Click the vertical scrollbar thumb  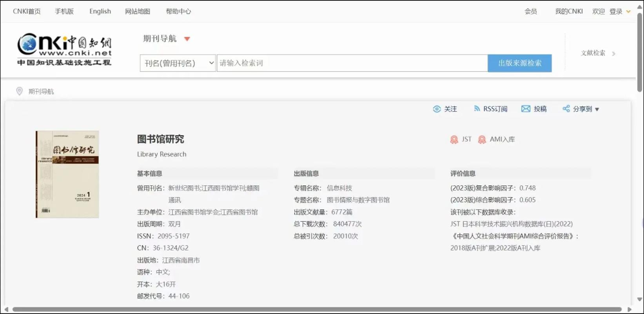pyautogui.click(x=640, y=52)
